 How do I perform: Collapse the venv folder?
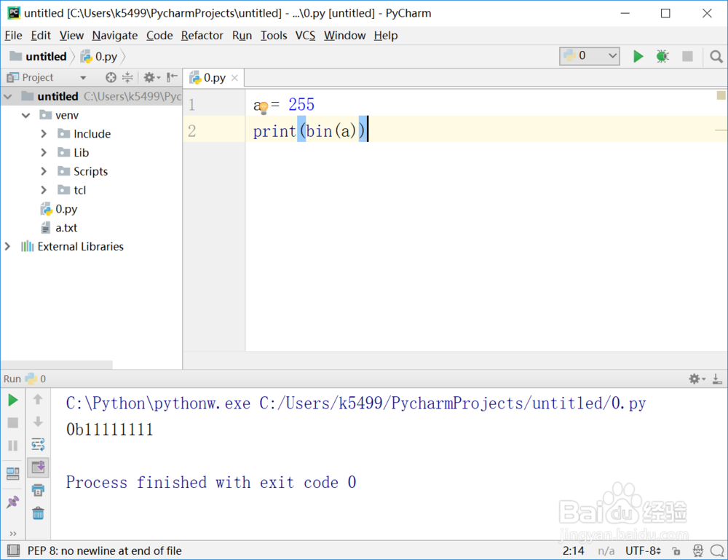coord(26,115)
